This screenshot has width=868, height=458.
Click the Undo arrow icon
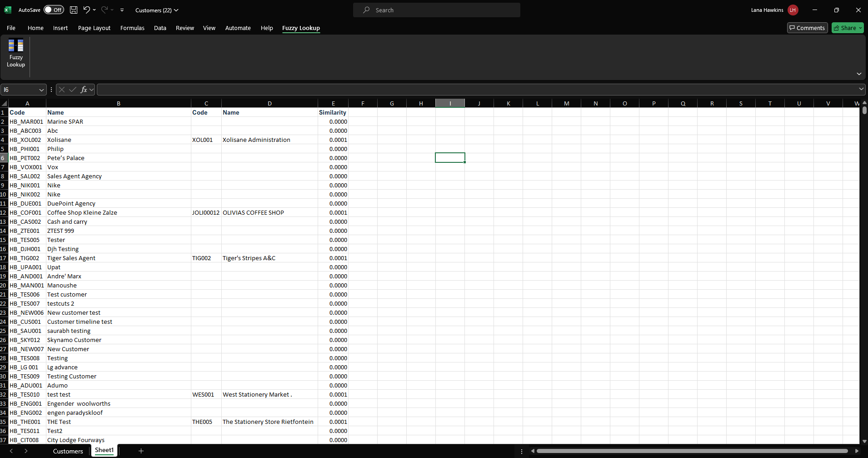86,10
